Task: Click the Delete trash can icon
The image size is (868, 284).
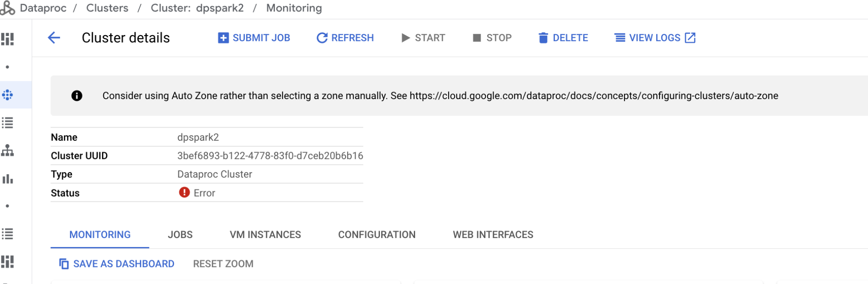Action: coord(543,38)
